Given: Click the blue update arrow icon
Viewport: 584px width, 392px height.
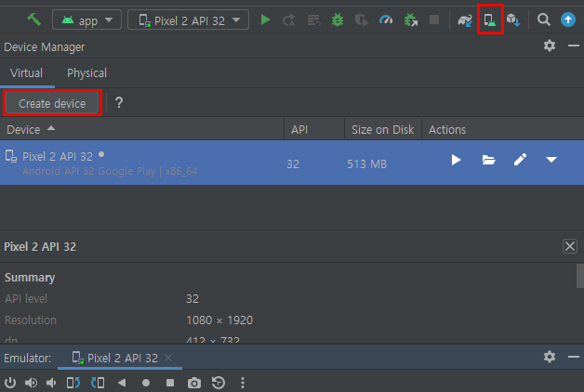Looking at the screenshot, I should (x=568, y=20).
